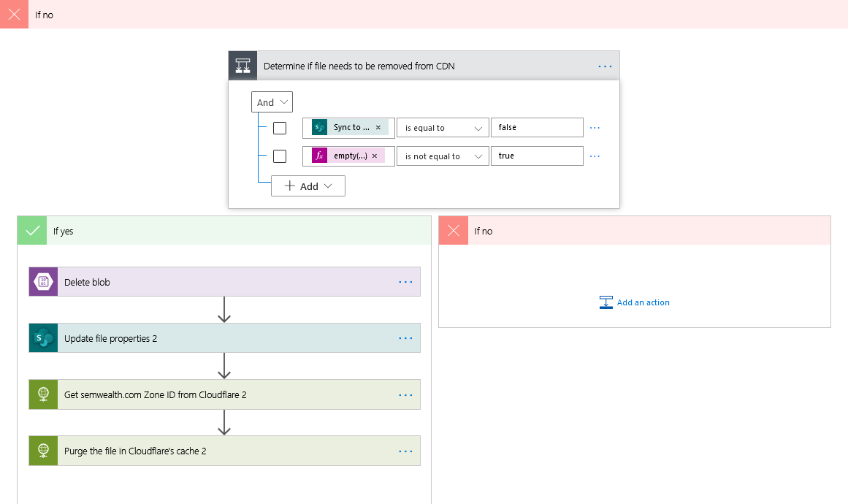Tick the checkbox for the Sync to condition row

280,128
